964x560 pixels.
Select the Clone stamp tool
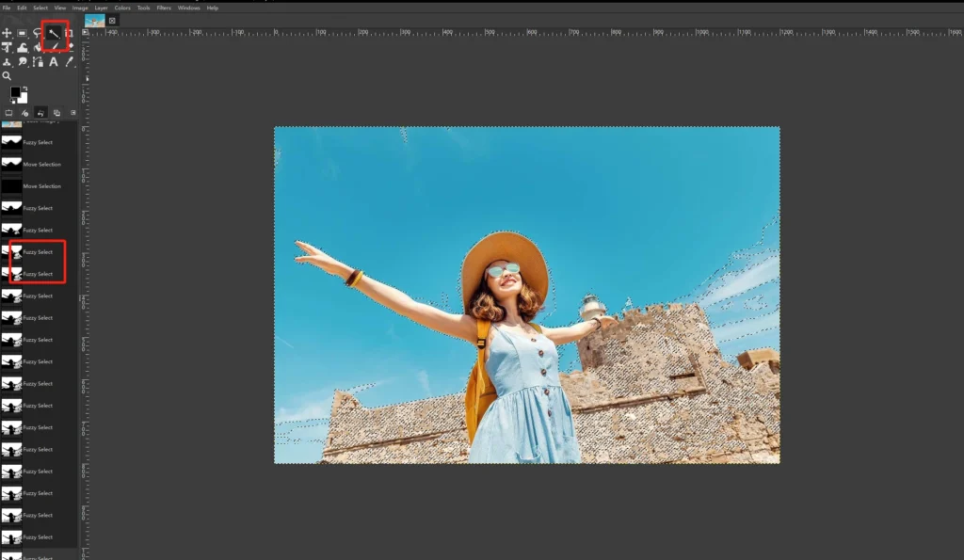click(7, 61)
